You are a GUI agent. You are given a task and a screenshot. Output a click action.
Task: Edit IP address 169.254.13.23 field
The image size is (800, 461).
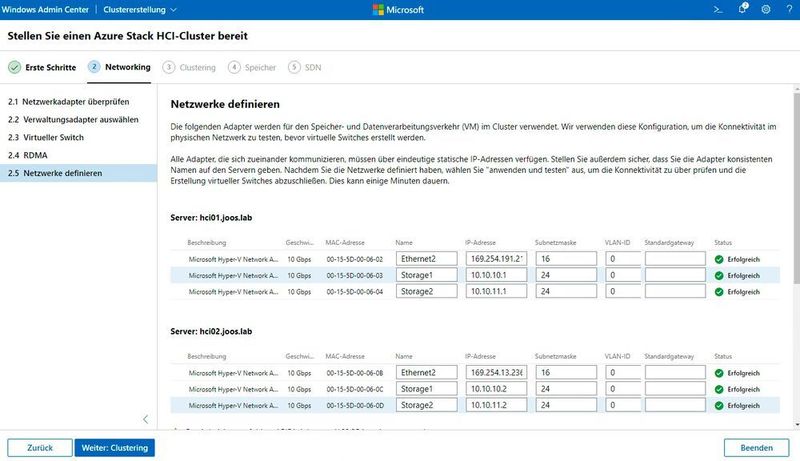[x=496, y=372]
